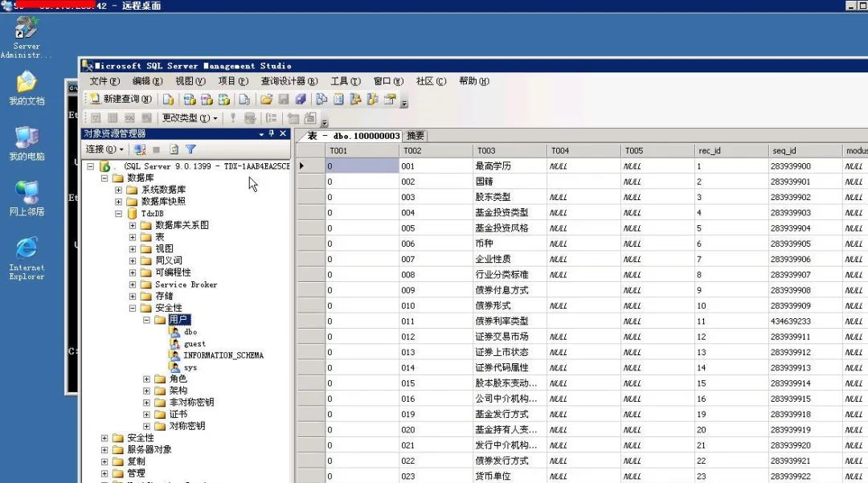
Task: Click the Open File folder icon
Action: coord(266,99)
